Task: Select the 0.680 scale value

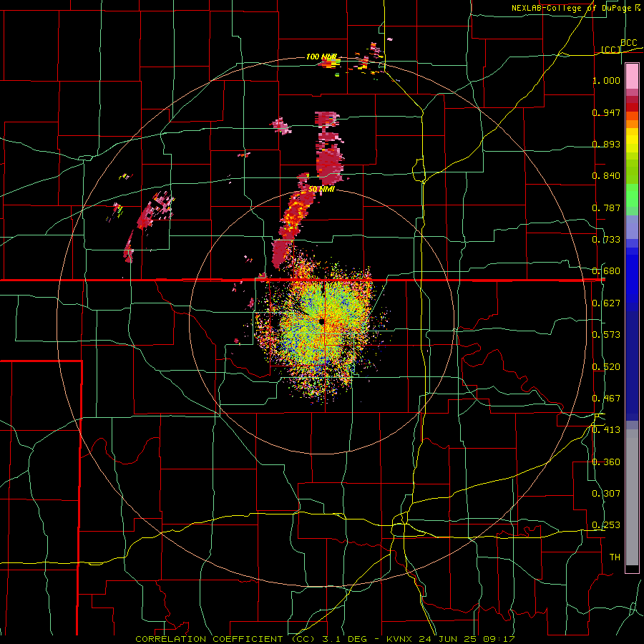Action: (606, 271)
